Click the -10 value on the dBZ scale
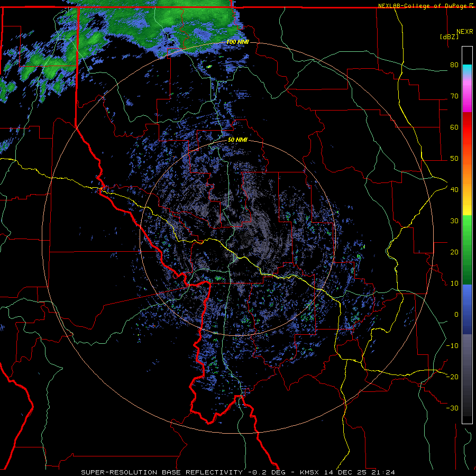The width and height of the screenshot is (476, 476). point(452,346)
